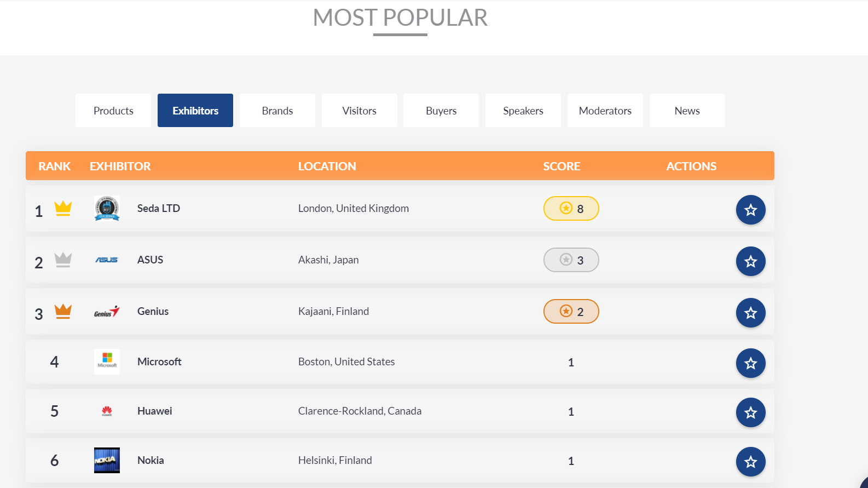Switch to the News tab
868x488 pixels.
[687, 110]
